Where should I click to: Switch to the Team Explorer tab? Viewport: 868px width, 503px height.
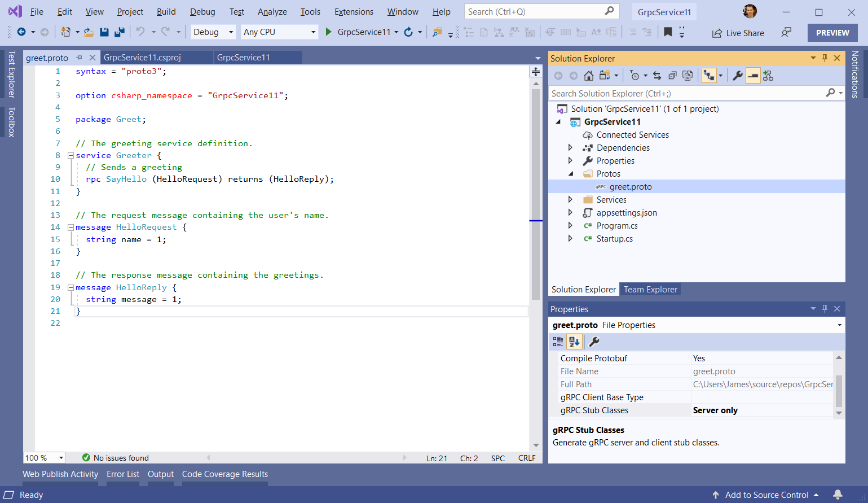tap(650, 289)
